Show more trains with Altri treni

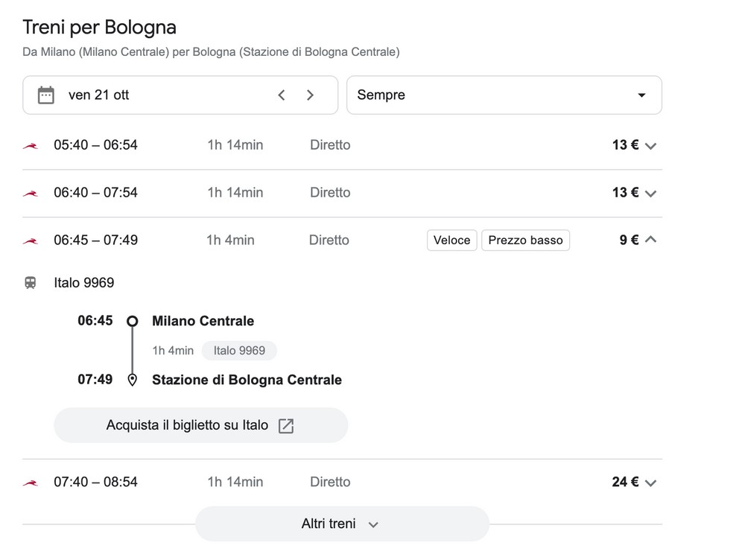(342, 524)
